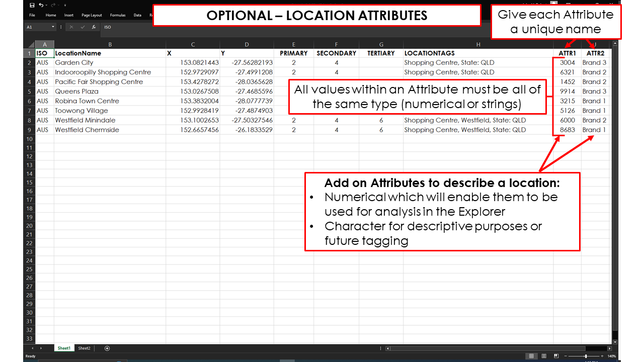The width and height of the screenshot is (644, 362).
Task: Click the New Sheet plus icon
Action: pyautogui.click(x=107, y=347)
